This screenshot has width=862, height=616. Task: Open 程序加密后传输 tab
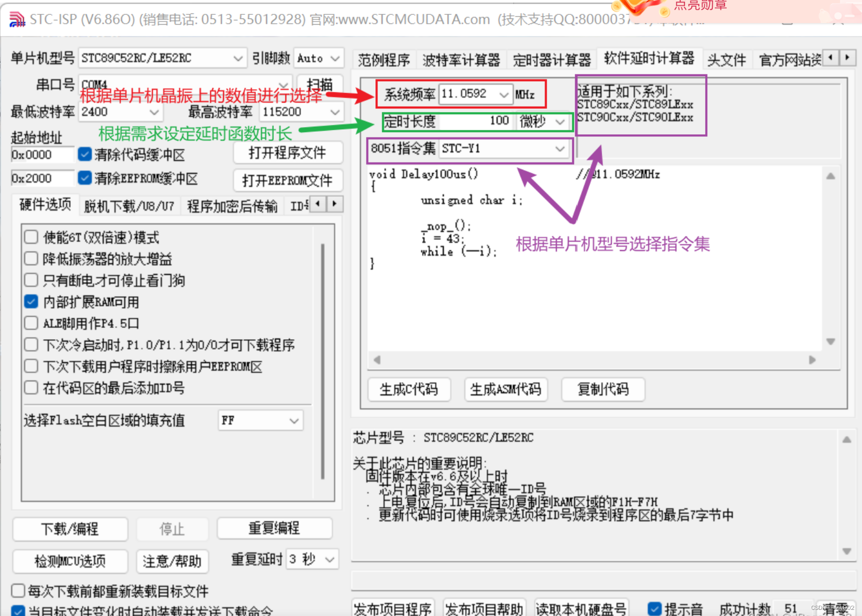click(x=232, y=206)
